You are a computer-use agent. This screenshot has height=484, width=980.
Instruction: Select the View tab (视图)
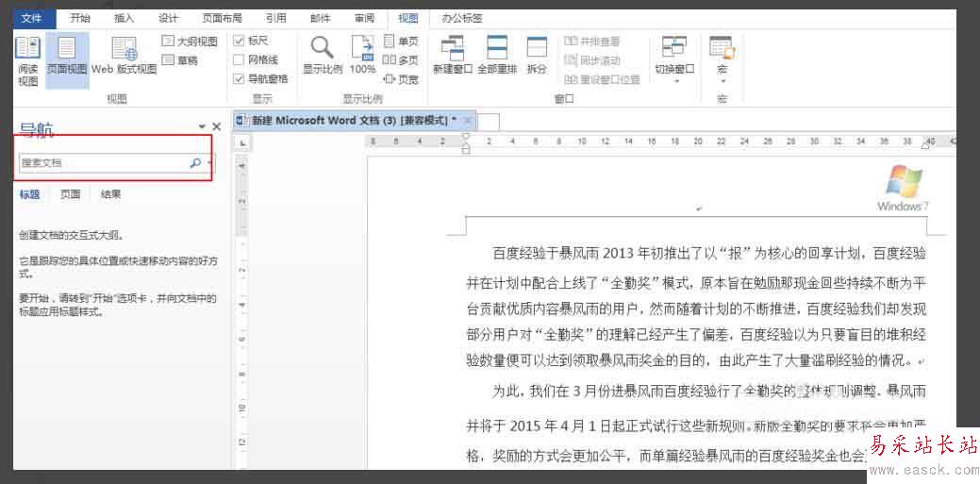pyautogui.click(x=408, y=18)
